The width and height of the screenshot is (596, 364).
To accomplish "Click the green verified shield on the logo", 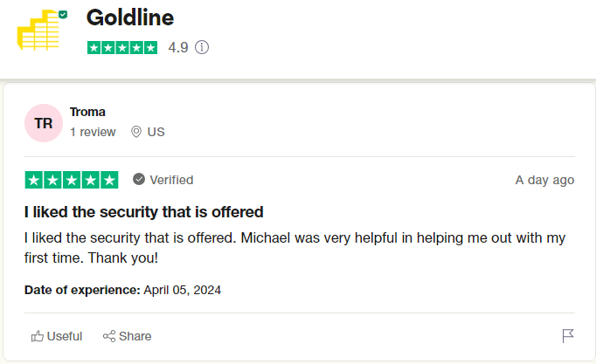I will pos(63,15).
